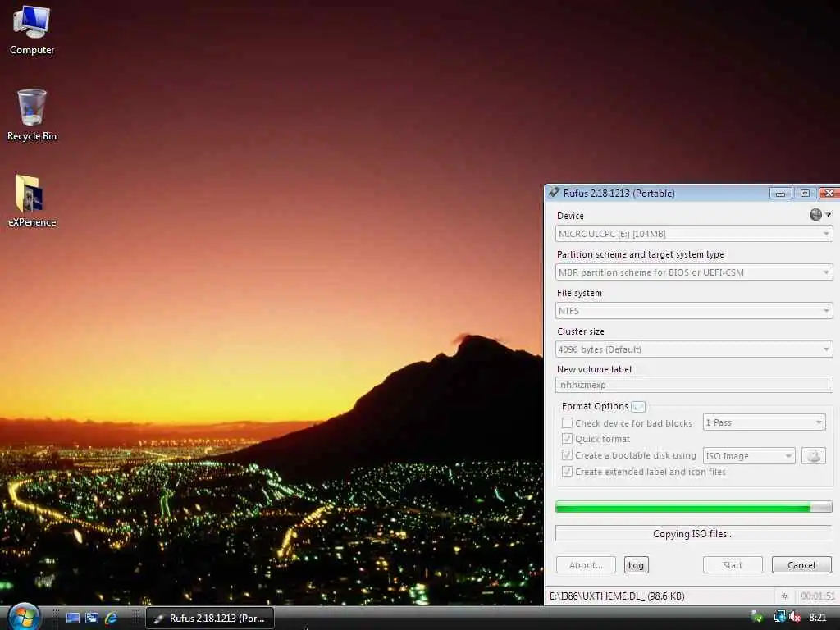Toggle Create a bootable disk using checkbox
840x630 pixels.
pyautogui.click(x=567, y=455)
